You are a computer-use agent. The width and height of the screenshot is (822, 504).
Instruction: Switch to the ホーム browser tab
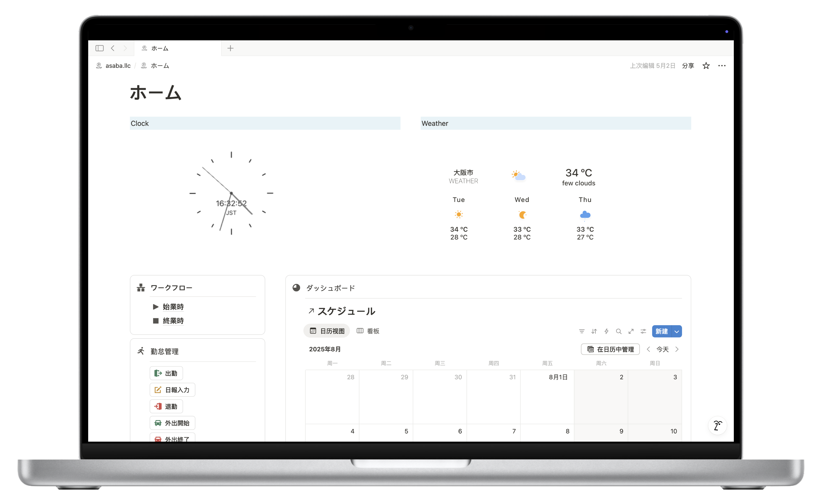point(178,48)
